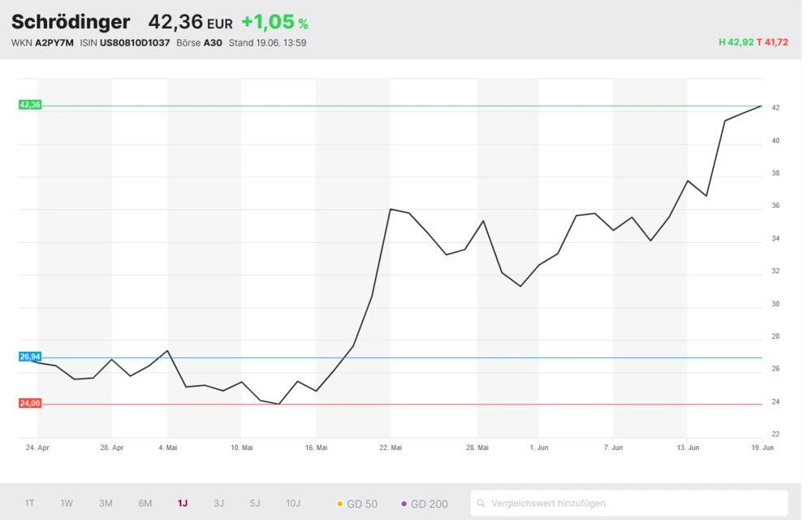Image resolution: width=812 pixels, height=520 pixels.
Task: Click the green 42,36 price marker
Action: [x=30, y=105]
